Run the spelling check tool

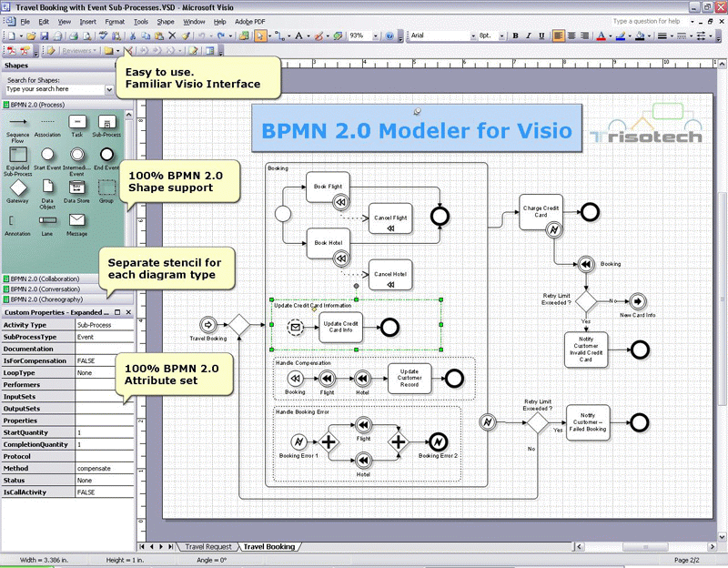(x=103, y=35)
